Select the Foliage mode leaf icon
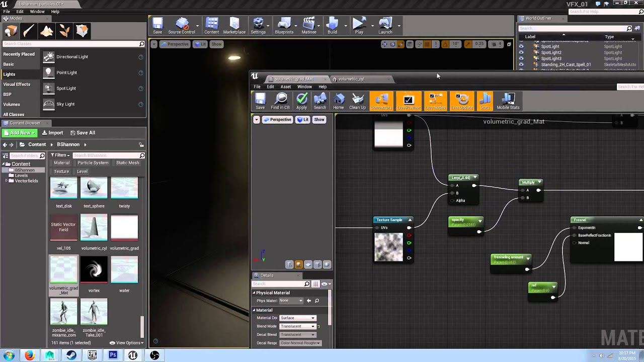644x362 pixels. coord(64,32)
